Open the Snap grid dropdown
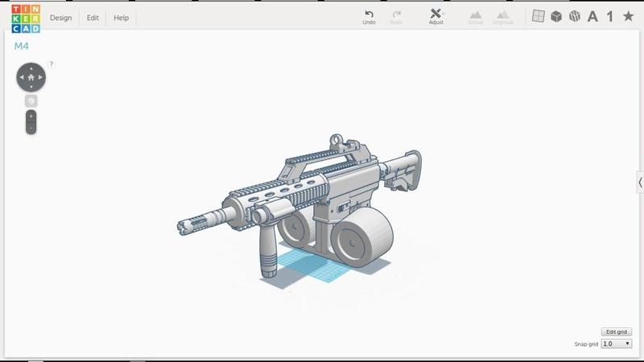This screenshot has height=362, width=644. click(x=616, y=343)
